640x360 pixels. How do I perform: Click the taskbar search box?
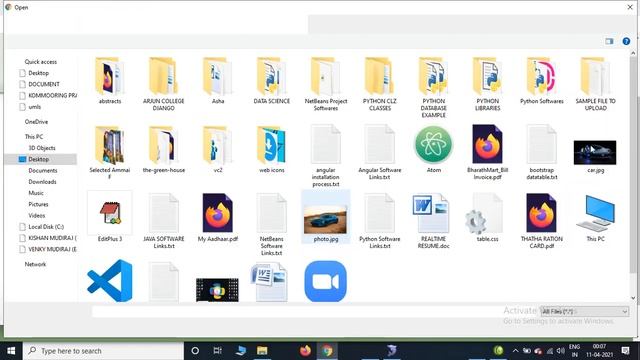103,351
